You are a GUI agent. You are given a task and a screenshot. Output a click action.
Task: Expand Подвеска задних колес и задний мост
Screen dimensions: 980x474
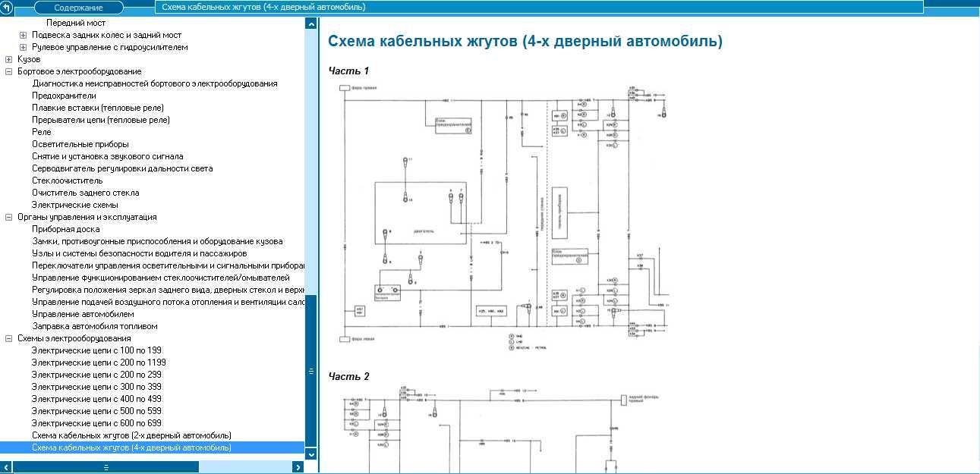pos(23,35)
